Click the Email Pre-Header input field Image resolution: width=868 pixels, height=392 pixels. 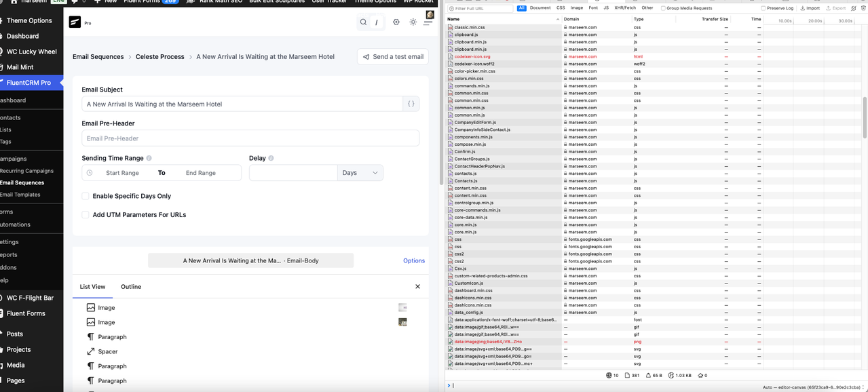pos(250,138)
